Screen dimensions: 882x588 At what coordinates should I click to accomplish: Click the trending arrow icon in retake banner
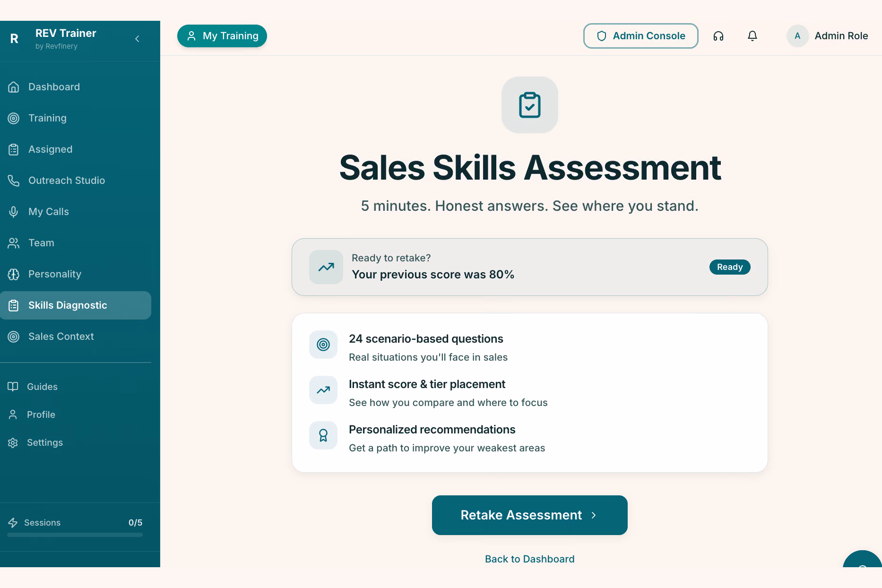click(x=326, y=267)
